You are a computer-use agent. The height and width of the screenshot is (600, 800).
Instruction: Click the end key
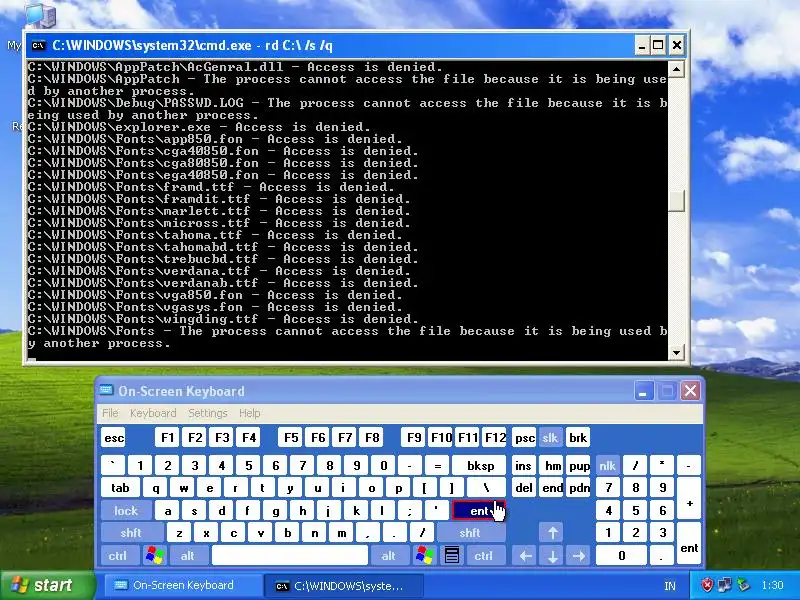pyautogui.click(x=553, y=488)
